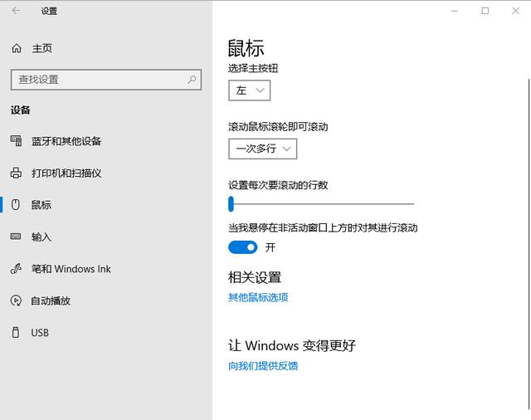This screenshot has height=420, width=531.
Task: Click the 自动播放 icon
Action: click(16, 300)
